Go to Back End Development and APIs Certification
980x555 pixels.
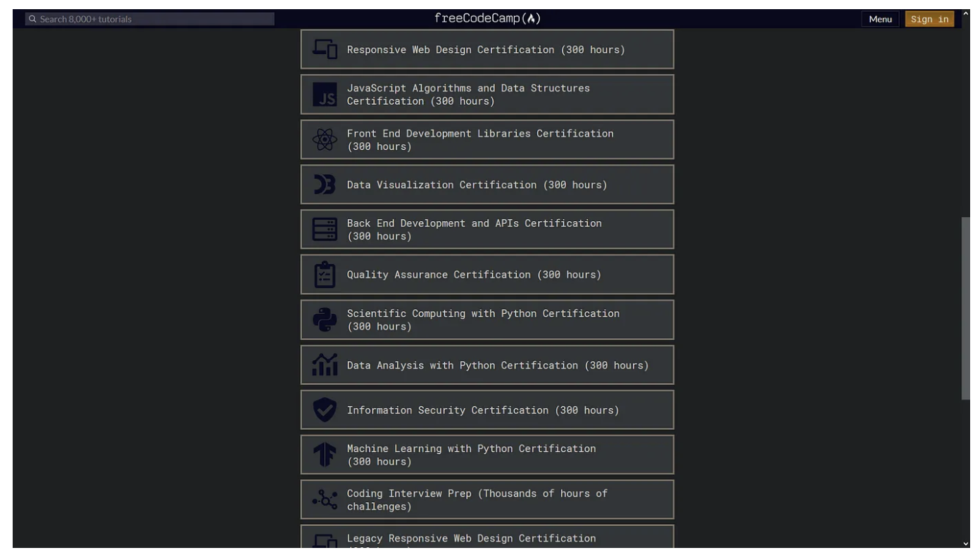coord(487,230)
